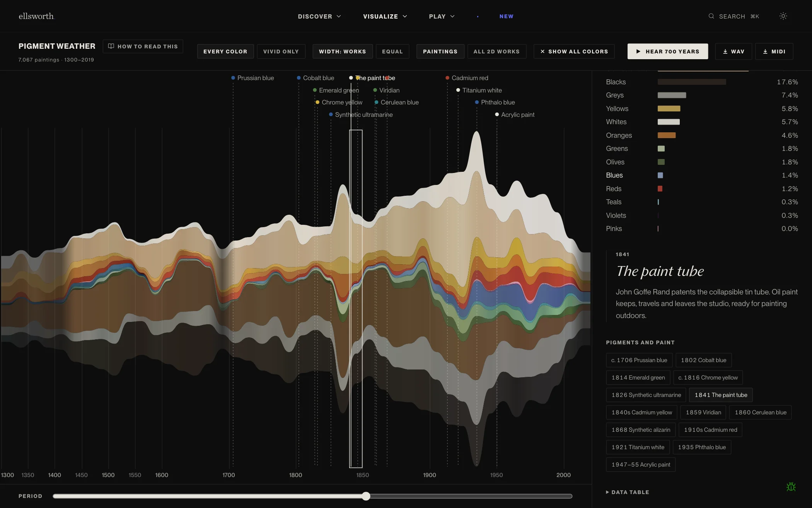
Task: Select the Blues color row
Action: click(x=702, y=175)
